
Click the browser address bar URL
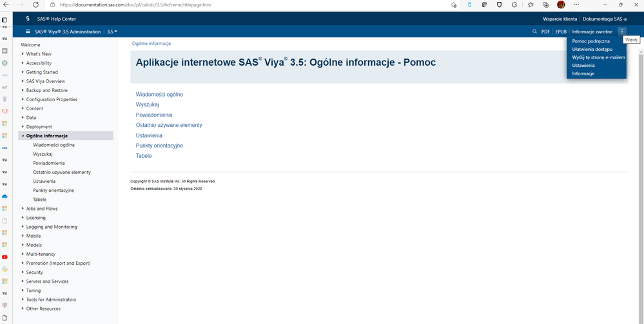[x=135, y=5]
